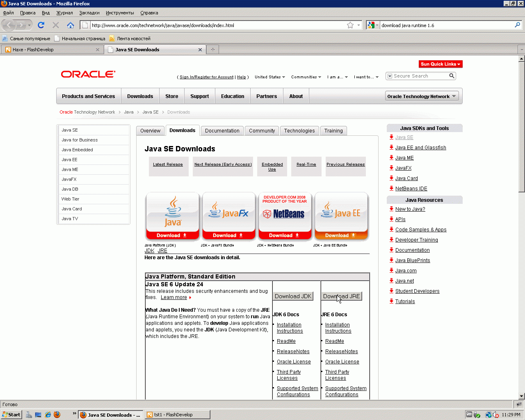
Task: Switch to the Technologies tab
Action: click(x=299, y=131)
